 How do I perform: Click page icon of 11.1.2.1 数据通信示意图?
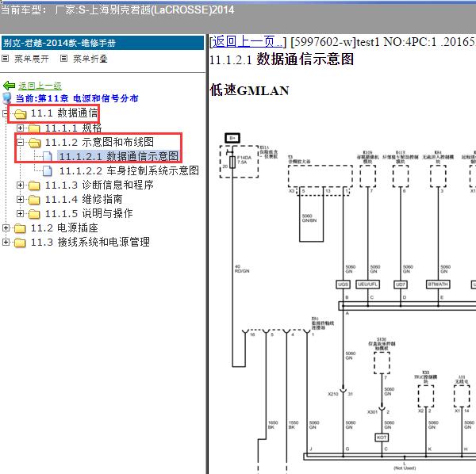pos(47,156)
